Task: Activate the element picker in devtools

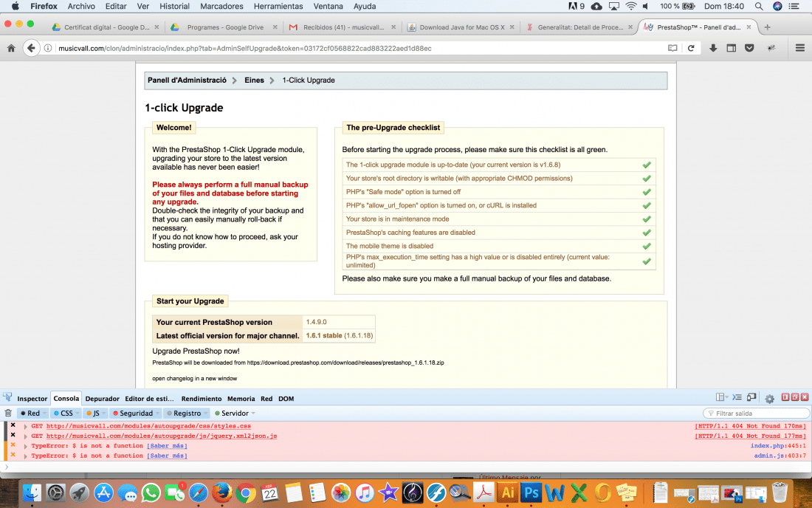Action: (x=7, y=398)
